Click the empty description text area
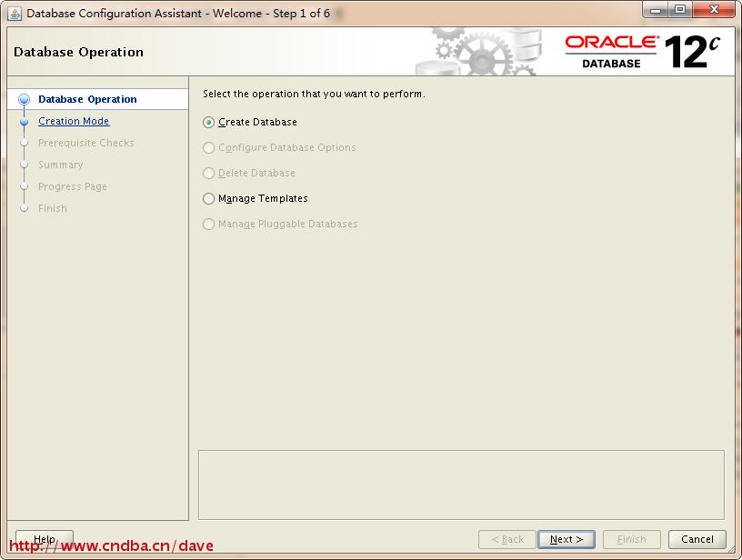Image resolution: width=742 pixels, height=560 pixels. click(461, 485)
